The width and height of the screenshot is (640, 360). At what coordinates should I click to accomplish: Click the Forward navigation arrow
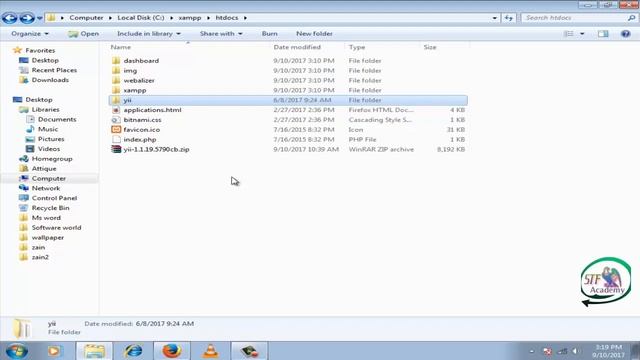(27, 18)
